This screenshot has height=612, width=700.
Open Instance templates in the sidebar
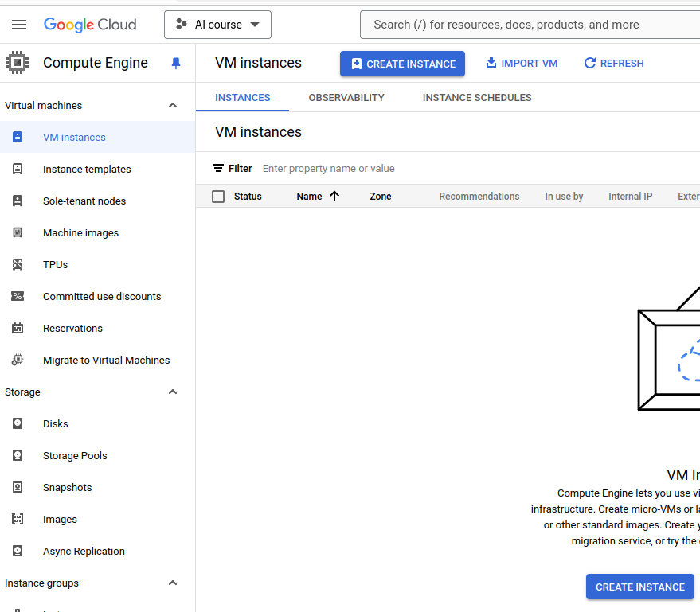[x=87, y=169]
